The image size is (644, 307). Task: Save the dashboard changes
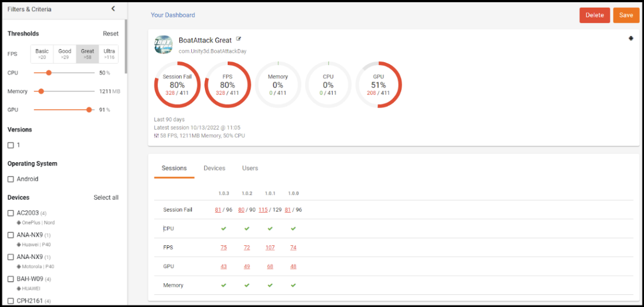point(626,15)
